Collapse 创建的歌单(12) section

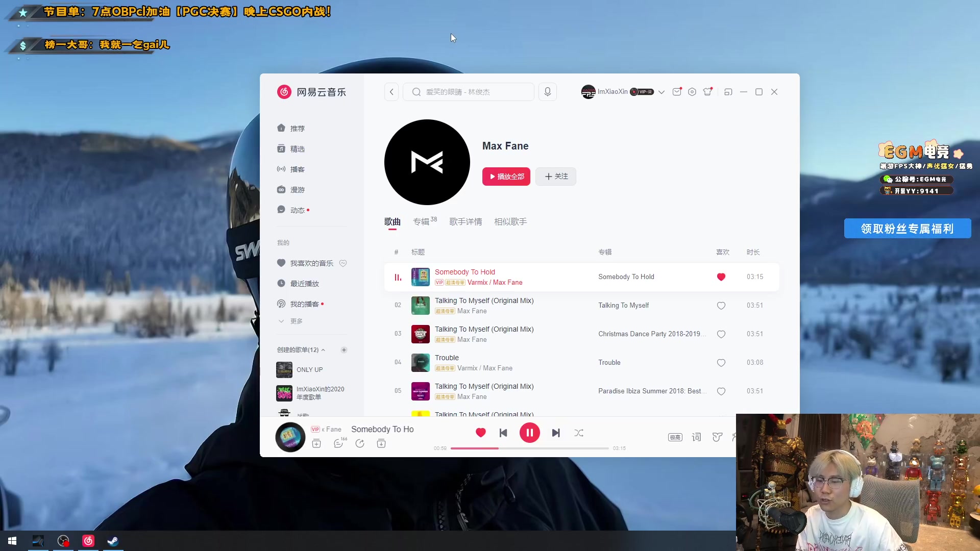pyautogui.click(x=301, y=349)
